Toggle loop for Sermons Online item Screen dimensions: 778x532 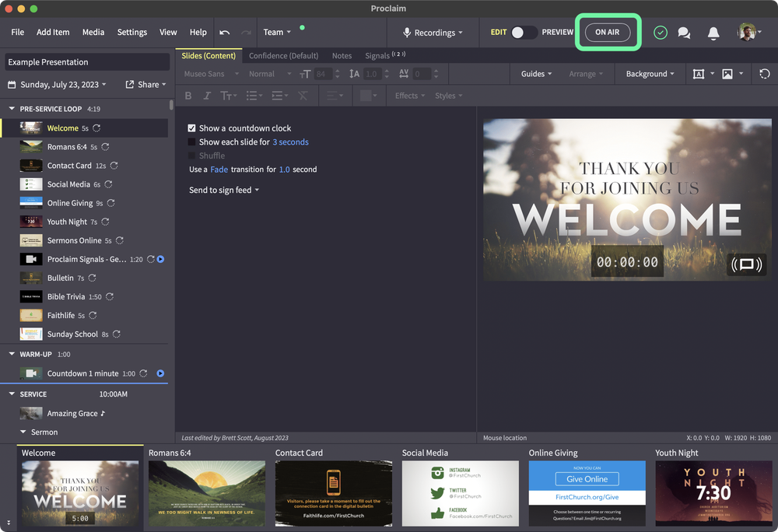120,240
